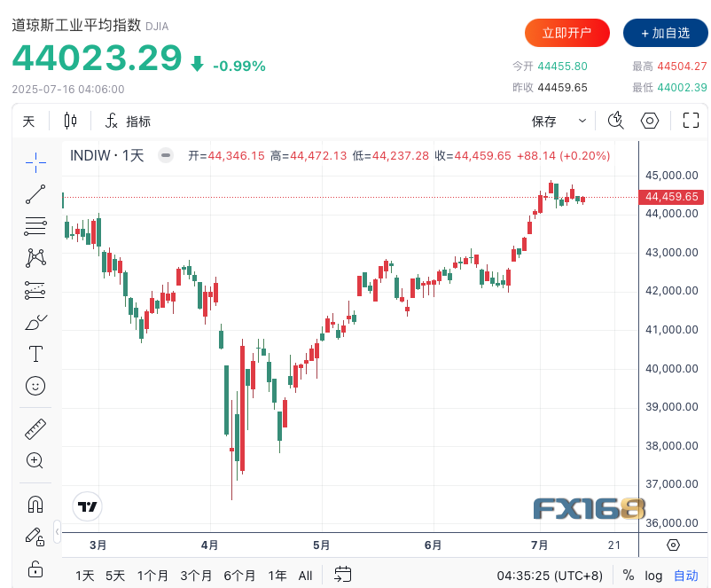
Task: Click the 加自选 button
Action: pos(665,33)
